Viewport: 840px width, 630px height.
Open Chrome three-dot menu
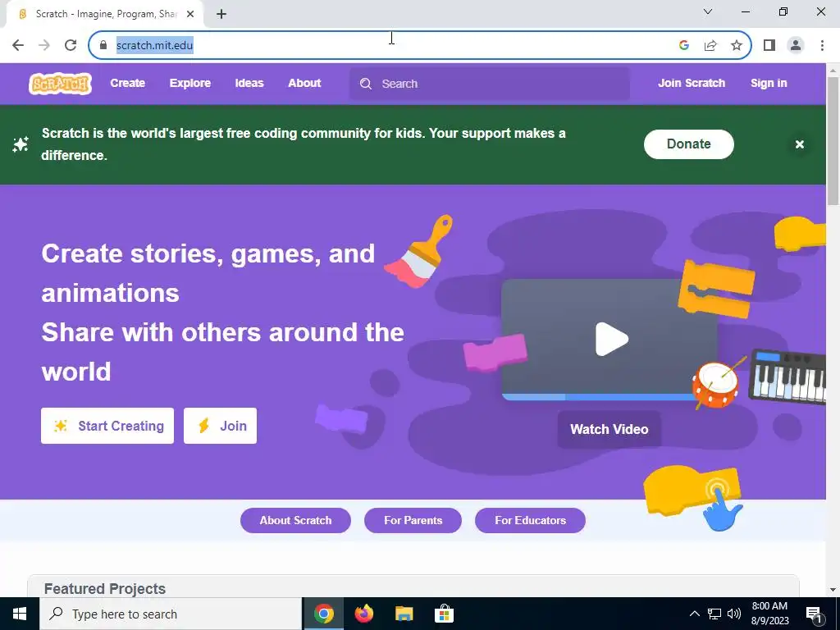point(822,45)
